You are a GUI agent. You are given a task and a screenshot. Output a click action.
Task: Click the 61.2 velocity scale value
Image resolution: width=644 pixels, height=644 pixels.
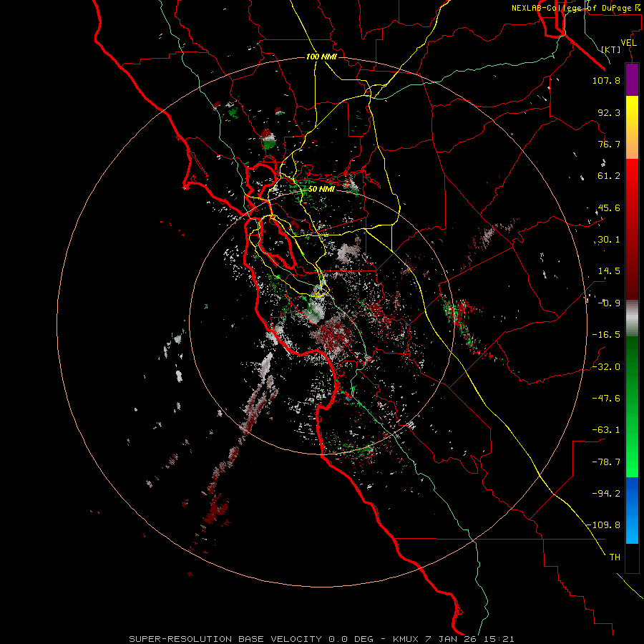(609, 176)
